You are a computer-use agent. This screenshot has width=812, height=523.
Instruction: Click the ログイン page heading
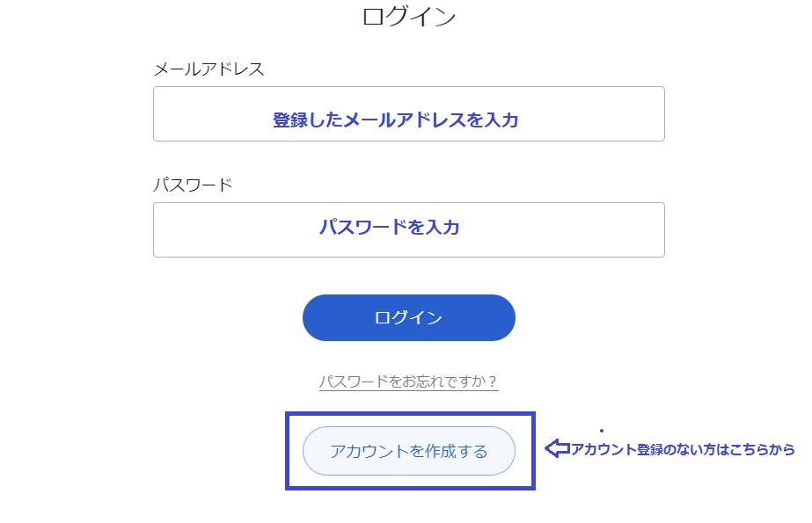click(x=409, y=16)
